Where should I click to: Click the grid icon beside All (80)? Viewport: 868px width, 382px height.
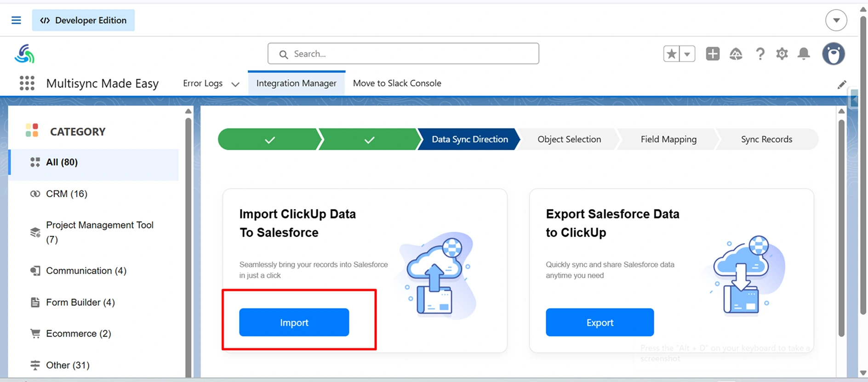pos(35,162)
